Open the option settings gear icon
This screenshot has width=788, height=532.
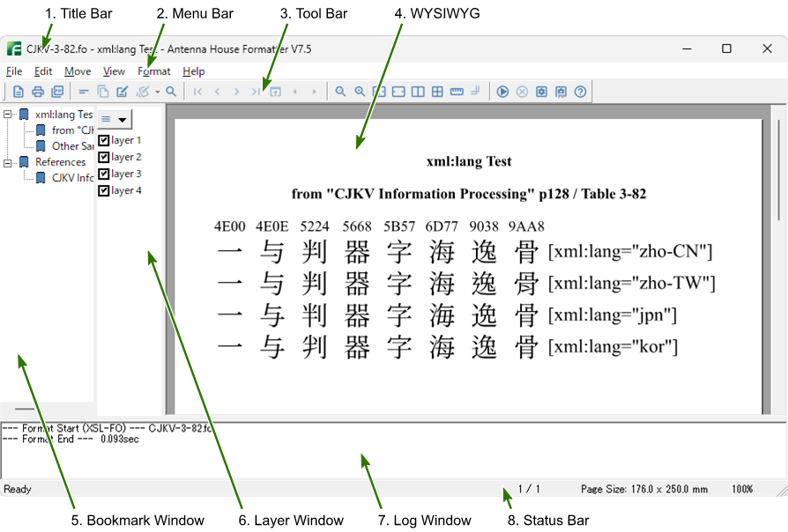tap(540, 91)
